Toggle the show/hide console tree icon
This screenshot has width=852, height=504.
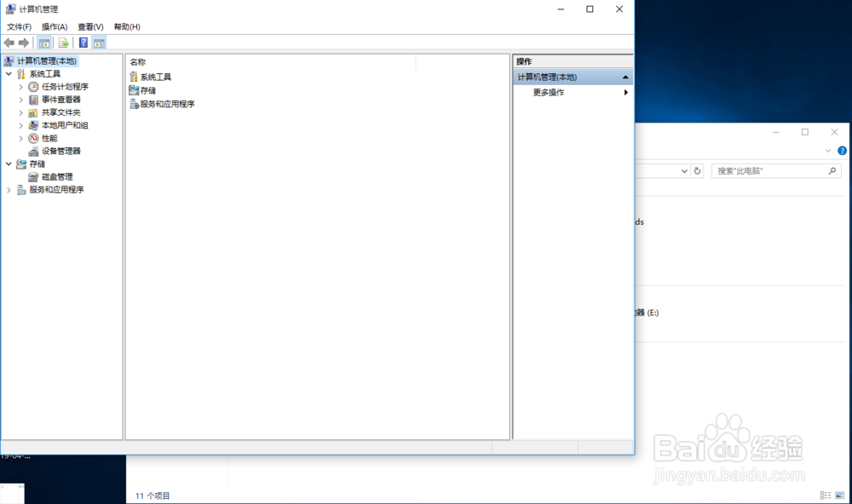click(x=44, y=43)
